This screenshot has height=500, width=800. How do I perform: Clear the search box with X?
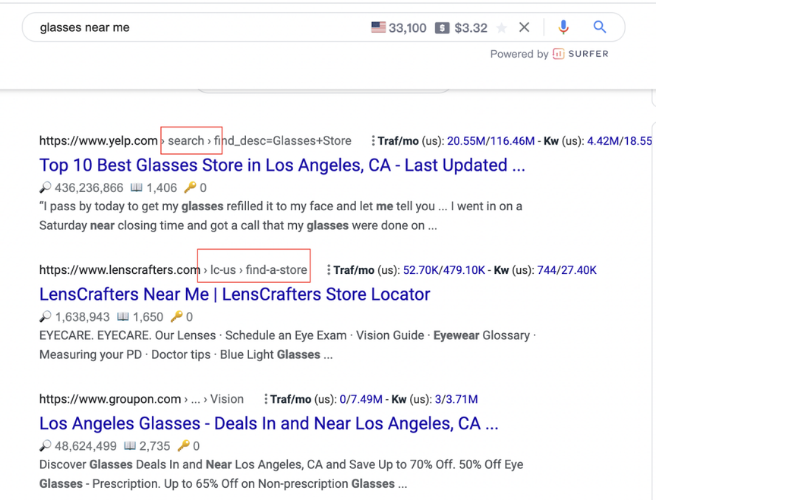click(524, 27)
